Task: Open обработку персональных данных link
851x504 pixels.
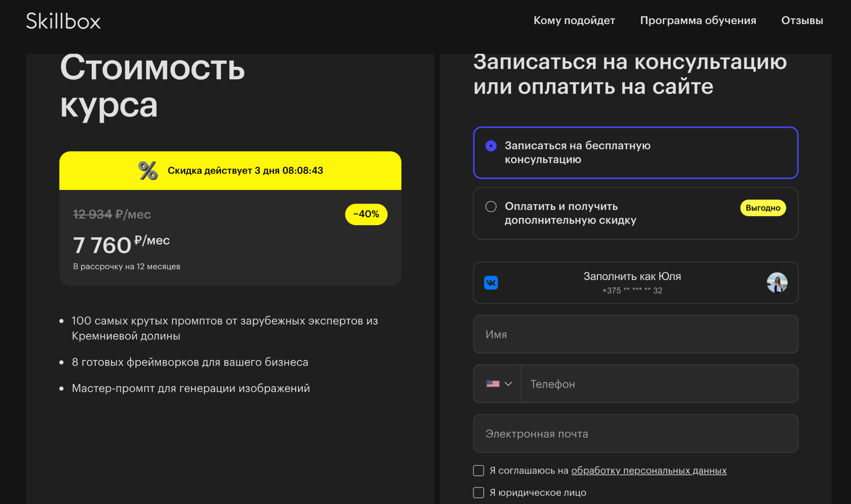Action: tap(649, 470)
